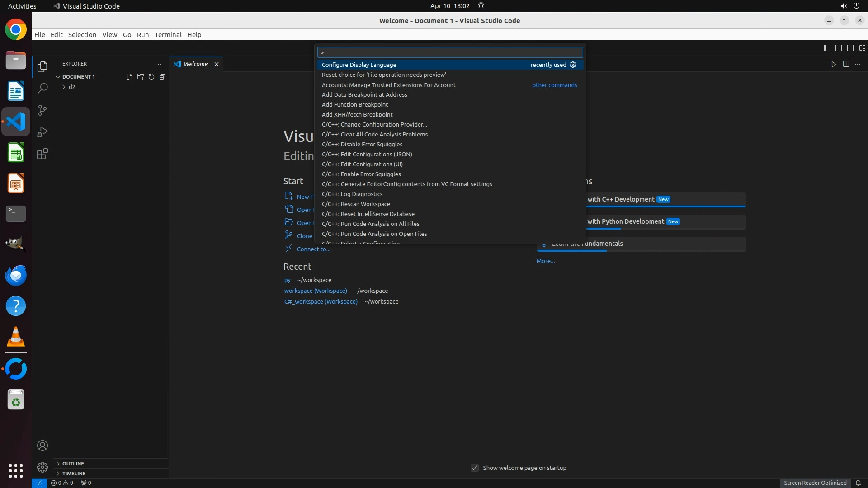Image resolution: width=868 pixels, height=488 pixels.
Task: Open the Search view in activity bar
Action: pos(42,89)
